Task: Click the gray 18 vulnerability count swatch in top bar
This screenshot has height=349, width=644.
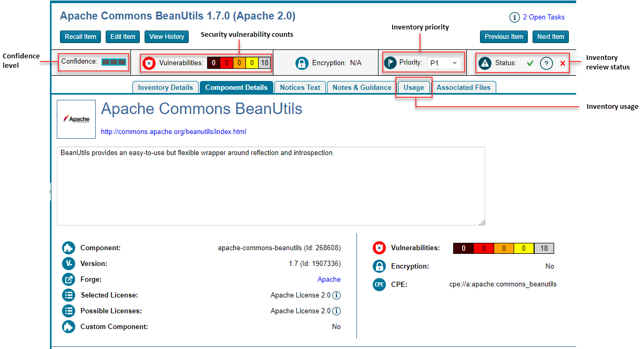Action: tap(264, 63)
